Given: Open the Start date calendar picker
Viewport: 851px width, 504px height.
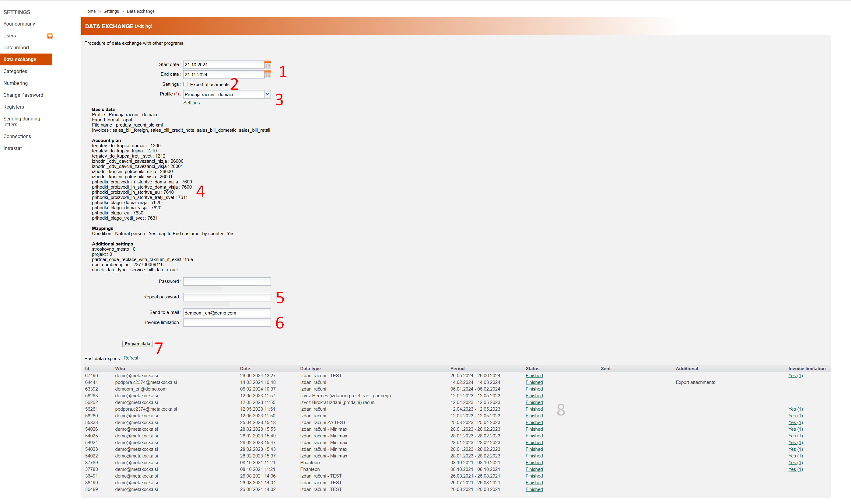Looking at the screenshot, I should tap(268, 64).
